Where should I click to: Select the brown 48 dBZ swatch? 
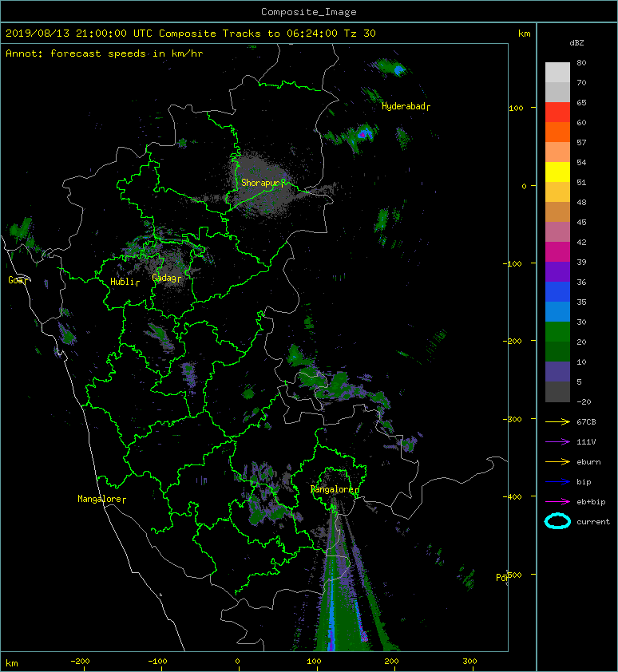(557, 211)
